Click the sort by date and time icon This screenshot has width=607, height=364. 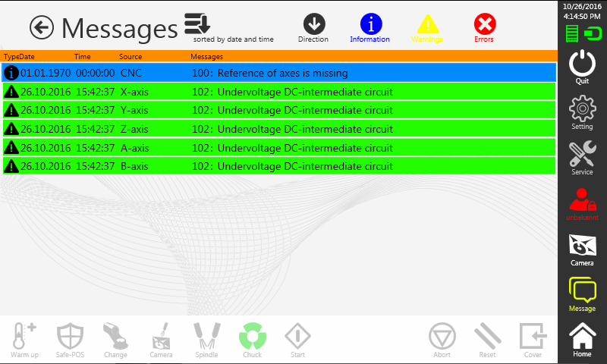pyautogui.click(x=198, y=24)
